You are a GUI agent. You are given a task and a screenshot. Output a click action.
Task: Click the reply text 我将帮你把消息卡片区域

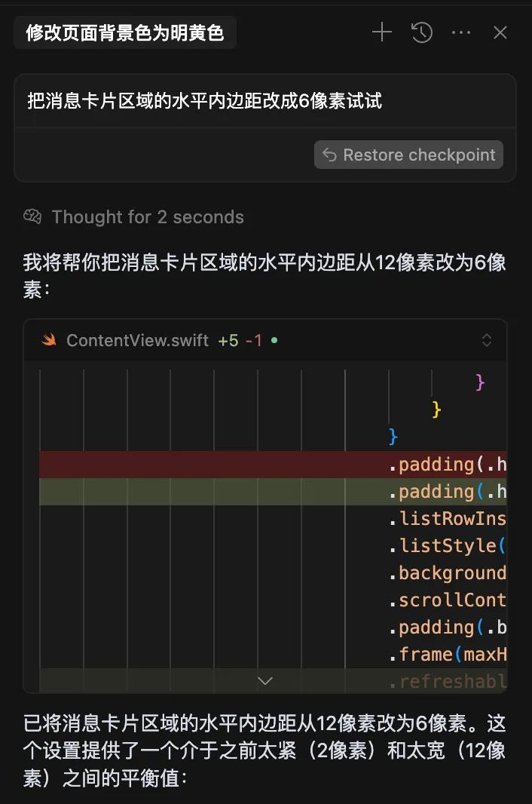[264, 276]
